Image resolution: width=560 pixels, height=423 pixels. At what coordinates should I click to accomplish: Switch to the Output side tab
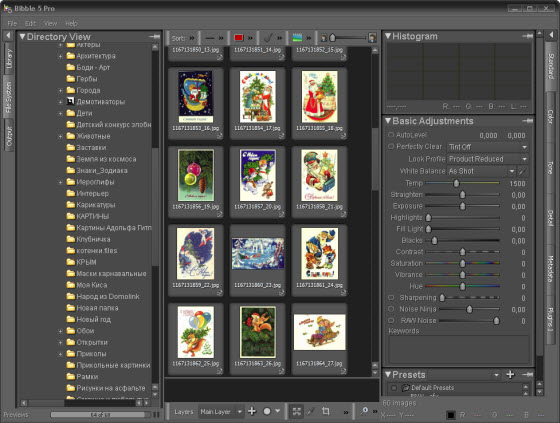pyautogui.click(x=9, y=136)
